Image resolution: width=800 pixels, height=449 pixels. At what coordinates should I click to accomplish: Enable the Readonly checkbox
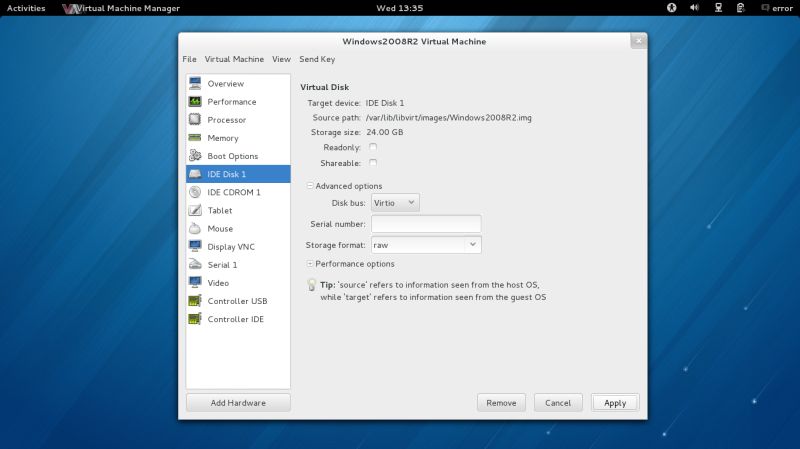click(373, 147)
